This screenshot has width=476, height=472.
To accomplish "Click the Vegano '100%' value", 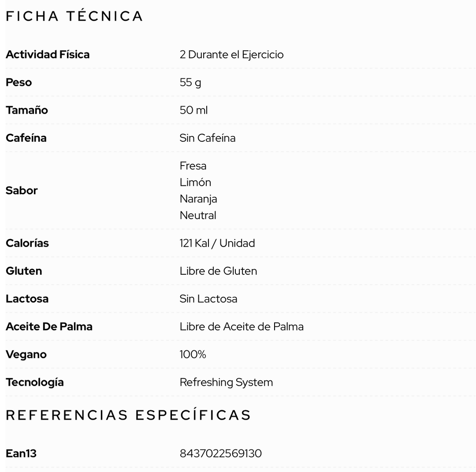I will (193, 354).
